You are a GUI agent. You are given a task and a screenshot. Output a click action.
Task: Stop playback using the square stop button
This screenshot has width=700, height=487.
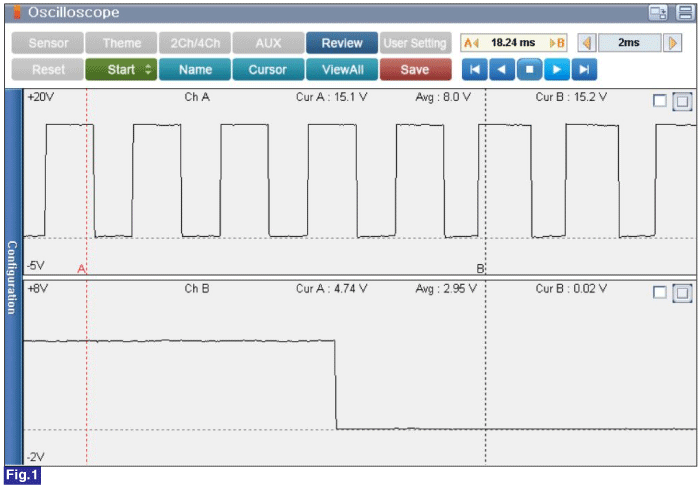pos(529,70)
